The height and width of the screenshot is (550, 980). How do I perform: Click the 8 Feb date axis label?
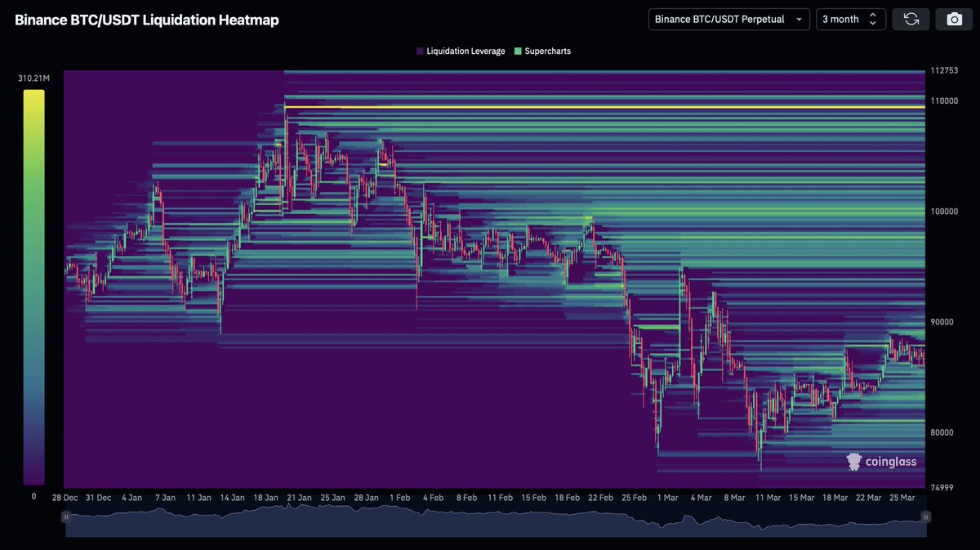[x=466, y=497]
